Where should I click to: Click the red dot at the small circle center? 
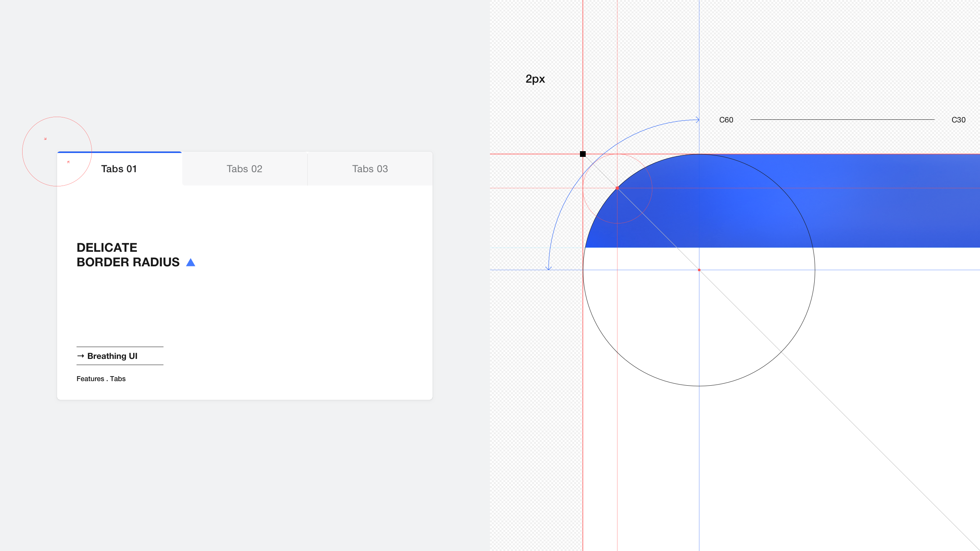pyautogui.click(x=617, y=188)
